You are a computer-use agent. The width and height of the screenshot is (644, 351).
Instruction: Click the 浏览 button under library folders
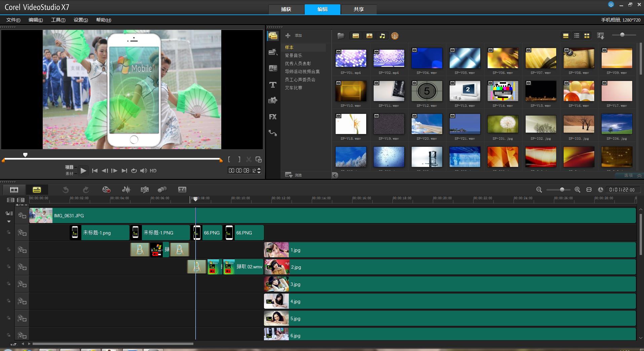tap(293, 175)
